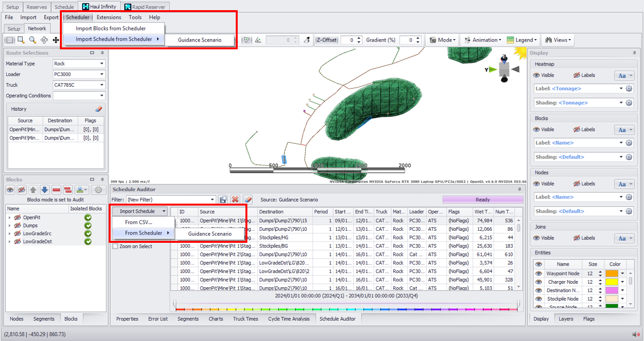This screenshot has height=341, width=644.
Task: Click the magnifier zoom tool icon
Action: [x=32, y=40]
